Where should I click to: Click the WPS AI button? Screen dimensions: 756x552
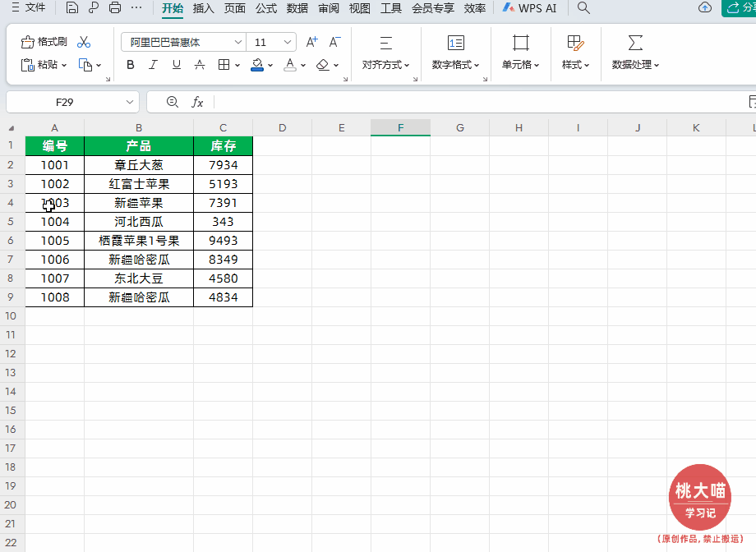coord(529,8)
